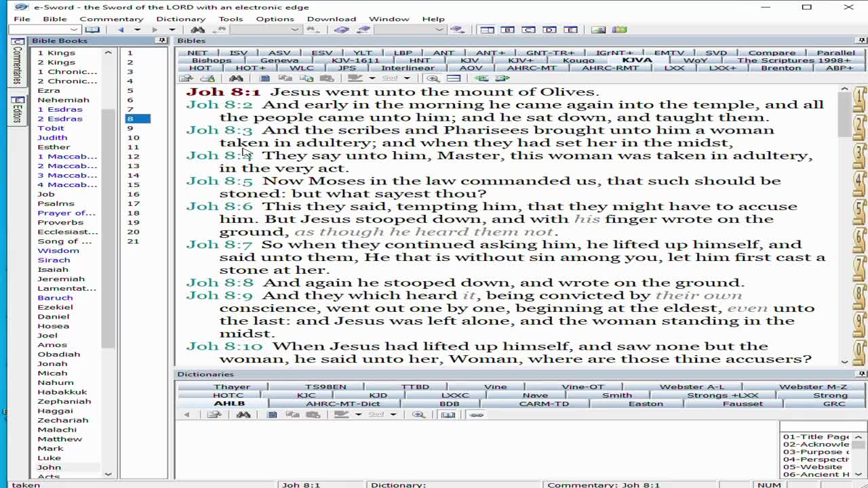Screen dimensions: 868x488
Task: Go back using the top toolbar left arrow
Action: 121,30
